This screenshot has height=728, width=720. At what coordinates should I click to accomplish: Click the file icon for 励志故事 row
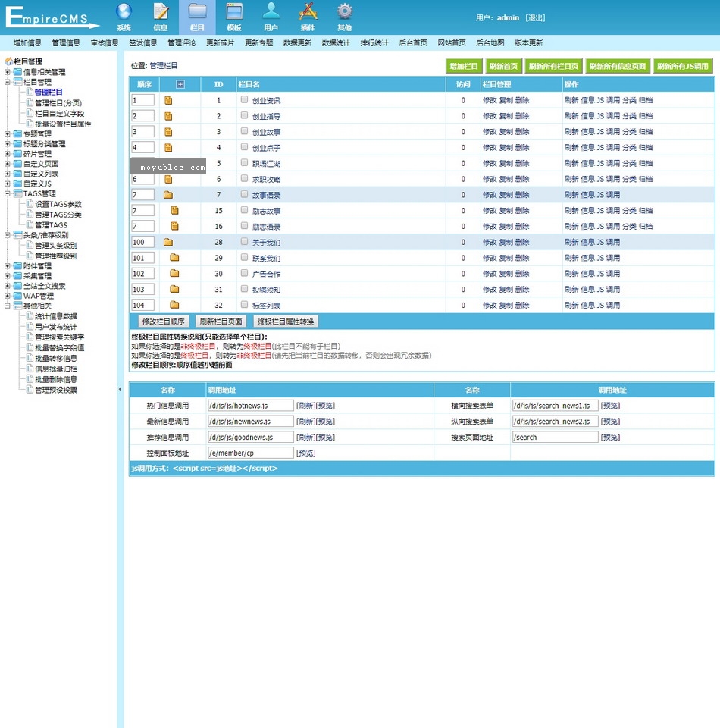[174, 211]
